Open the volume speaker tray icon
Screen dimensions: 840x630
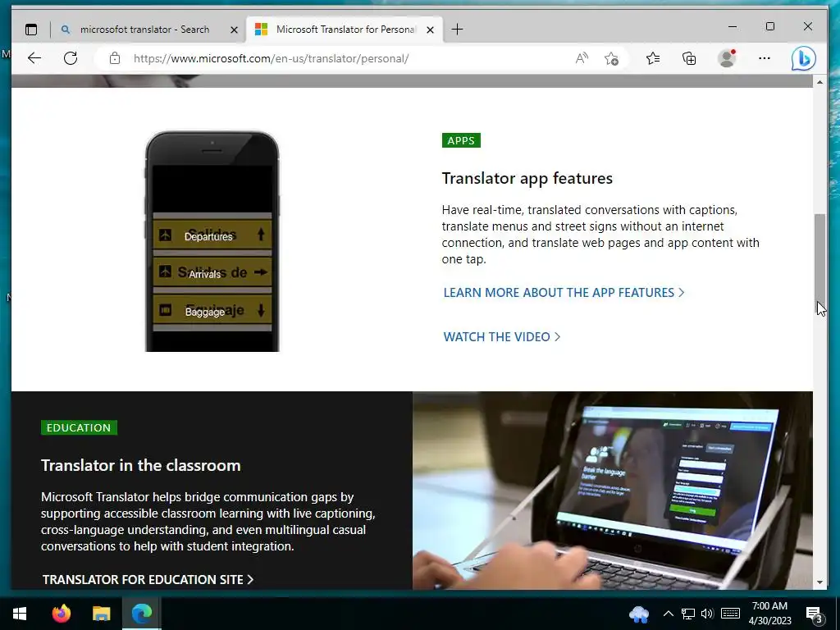click(707, 614)
